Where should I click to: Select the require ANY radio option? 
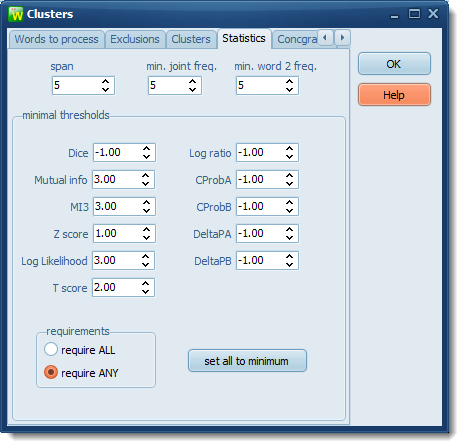(81, 373)
